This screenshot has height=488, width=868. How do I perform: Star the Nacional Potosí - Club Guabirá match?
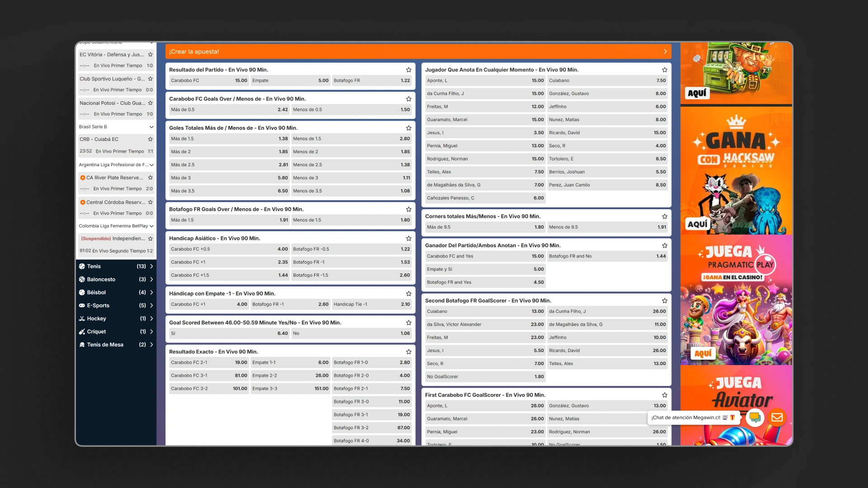[151, 103]
